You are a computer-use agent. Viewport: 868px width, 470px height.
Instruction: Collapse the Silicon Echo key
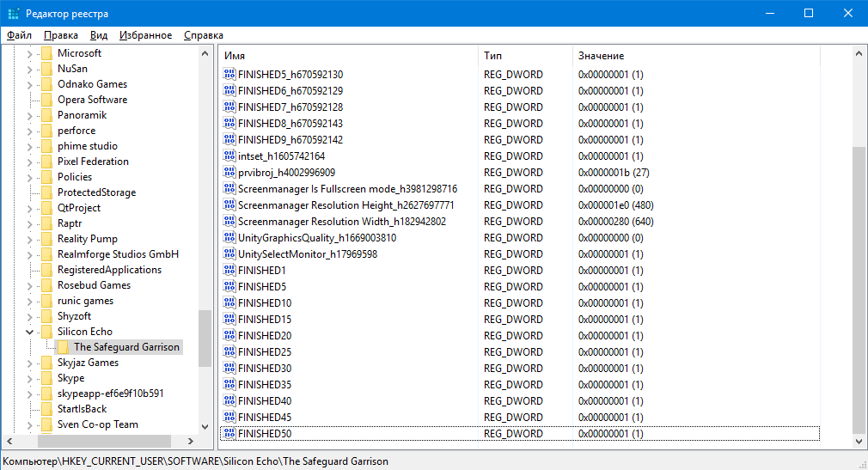click(x=29, y=333)
